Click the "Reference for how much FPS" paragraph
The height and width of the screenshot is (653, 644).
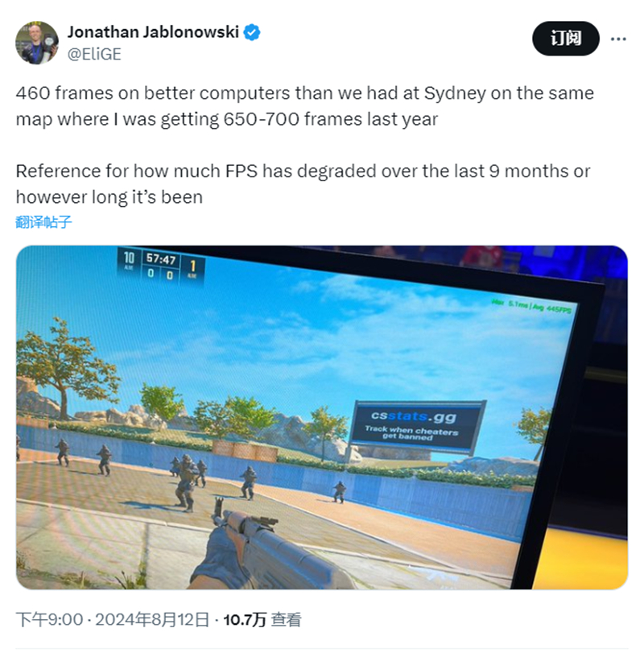303,184
